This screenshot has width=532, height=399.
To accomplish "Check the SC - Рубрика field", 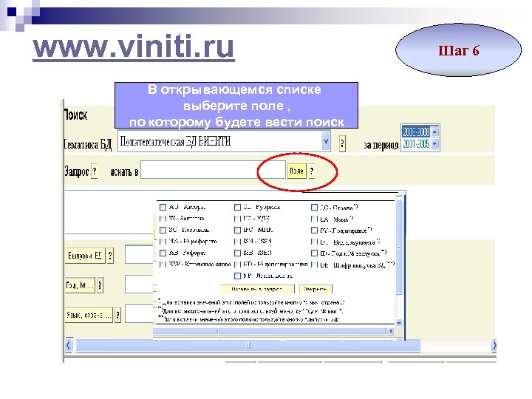I will 237,207.
